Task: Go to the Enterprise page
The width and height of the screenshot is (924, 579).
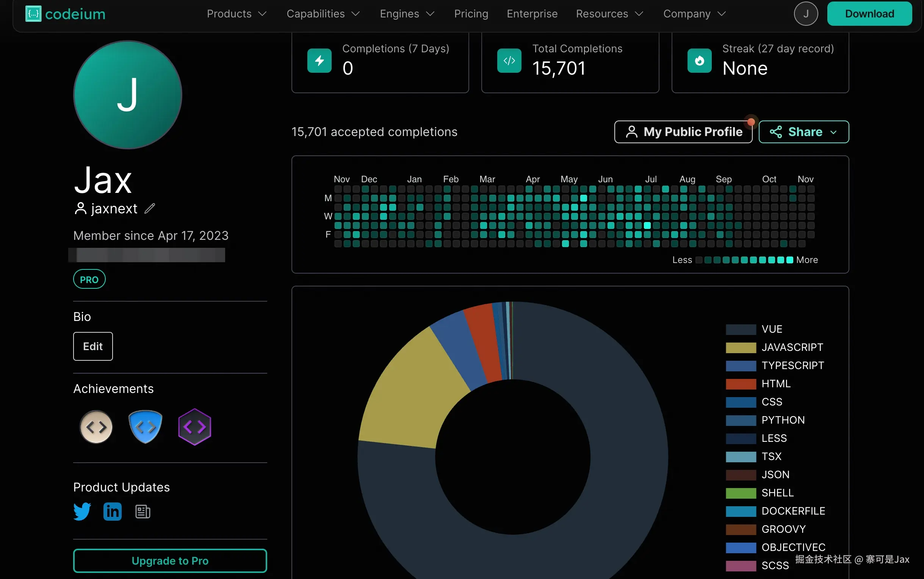Action: (x=532, y=14)
